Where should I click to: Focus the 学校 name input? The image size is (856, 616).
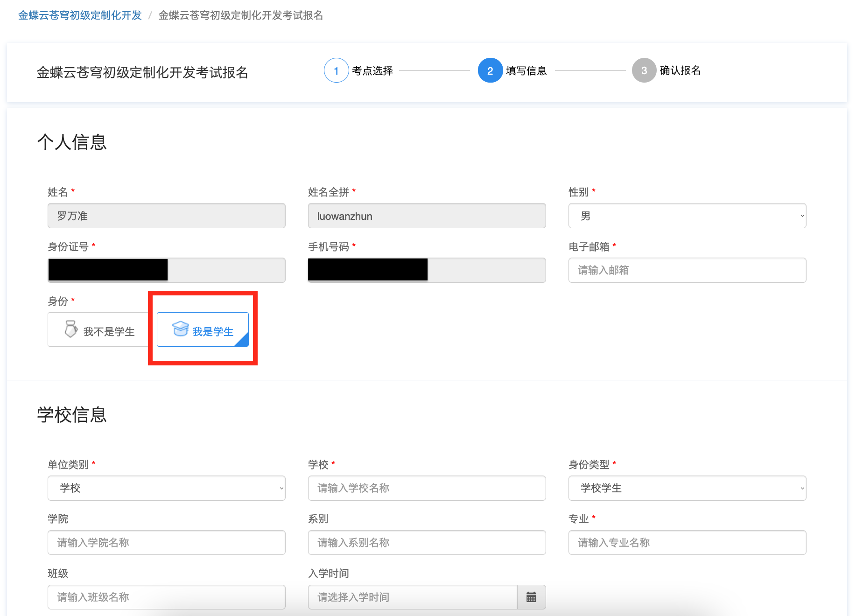(x=427, y=488)
